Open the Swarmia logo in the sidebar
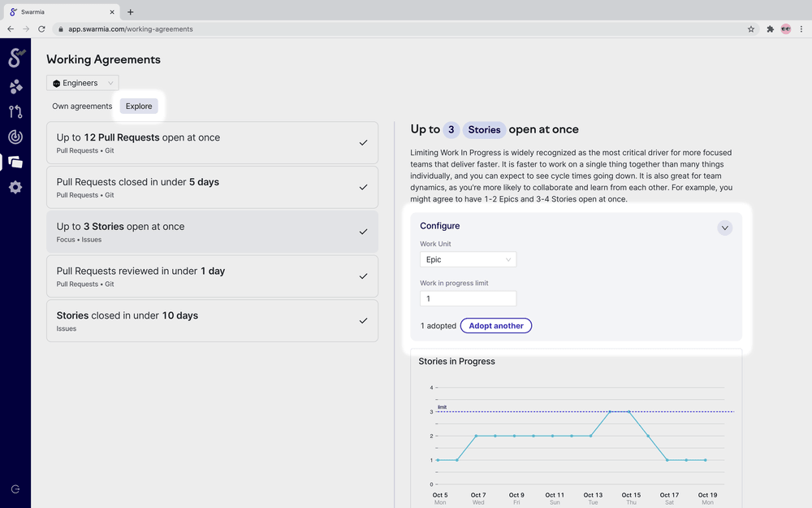 tap(14, 58)
